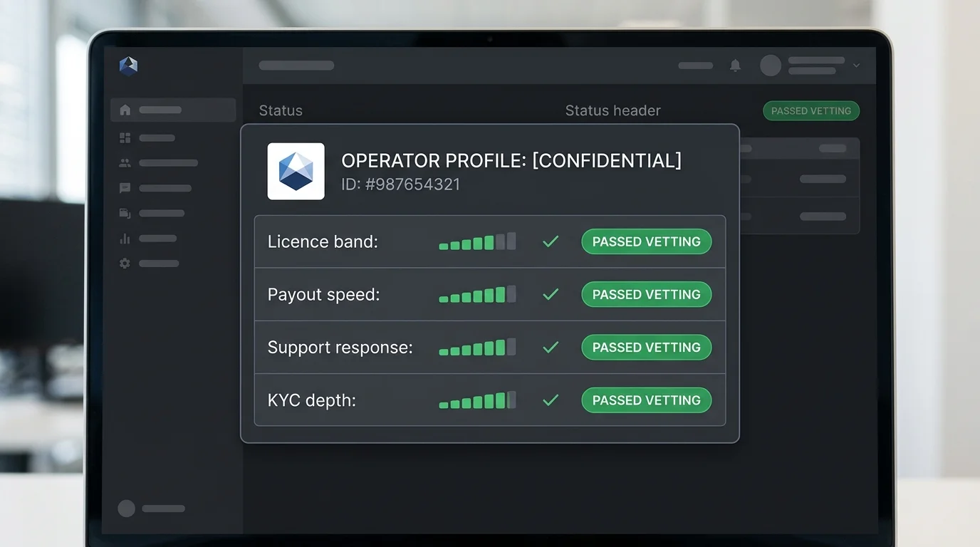Click the PASSED VETTING badge in the page header
980x547 pixels.
tap(811, 110)
